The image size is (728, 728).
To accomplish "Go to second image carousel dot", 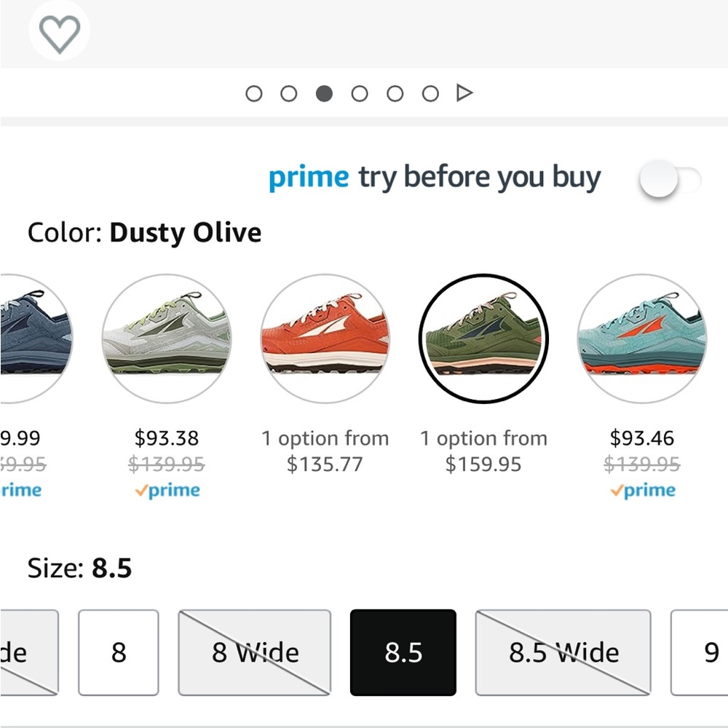I will coord(289,93).
